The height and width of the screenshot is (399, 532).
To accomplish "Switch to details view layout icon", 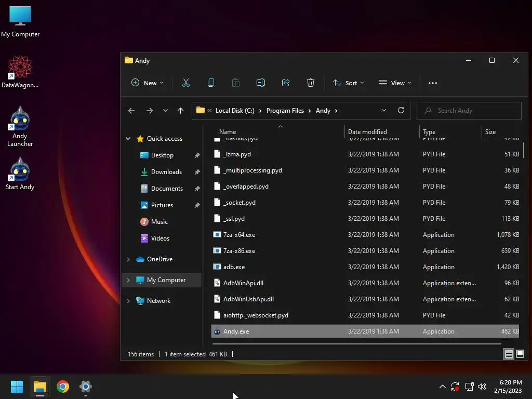I will [x=509, y=354].
